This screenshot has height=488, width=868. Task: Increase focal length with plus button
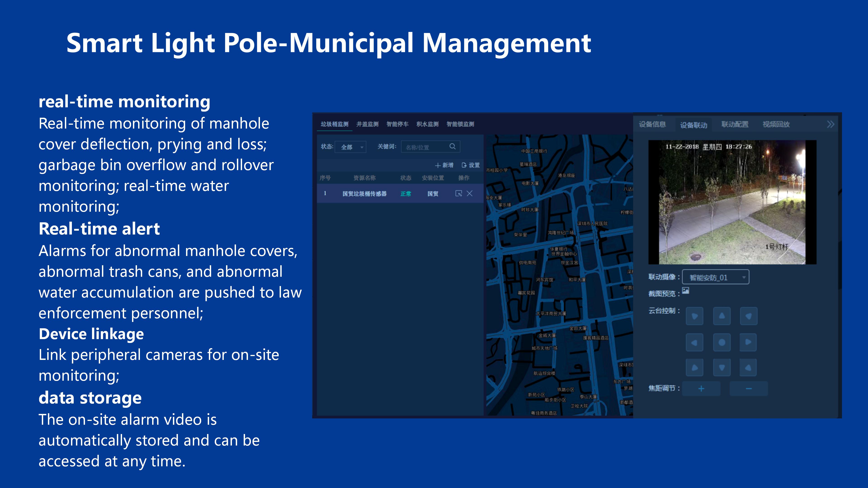(x=701, y=389)
